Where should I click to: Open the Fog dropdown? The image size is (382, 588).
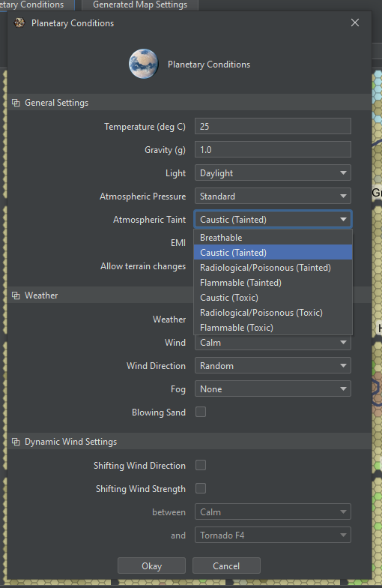coord(273,388)
